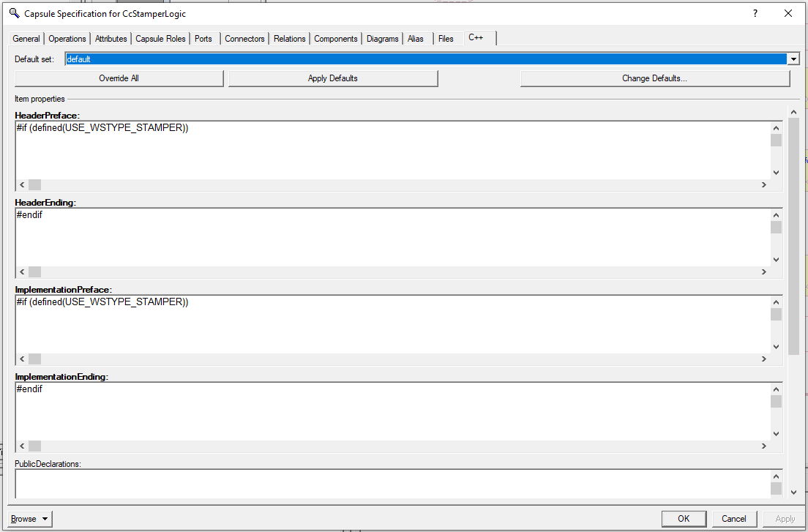The image size is (808, 532).
Task: Open the Default set dropdown
Action: click(794, 59)
